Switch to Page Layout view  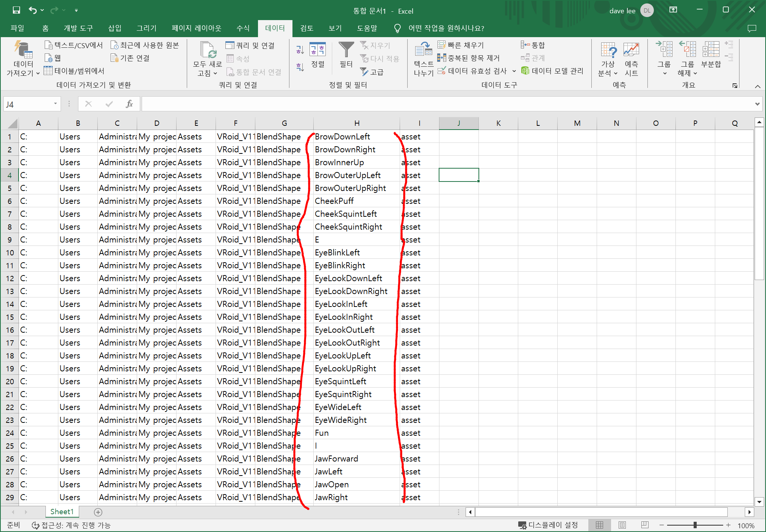click(x=622, y=525)
